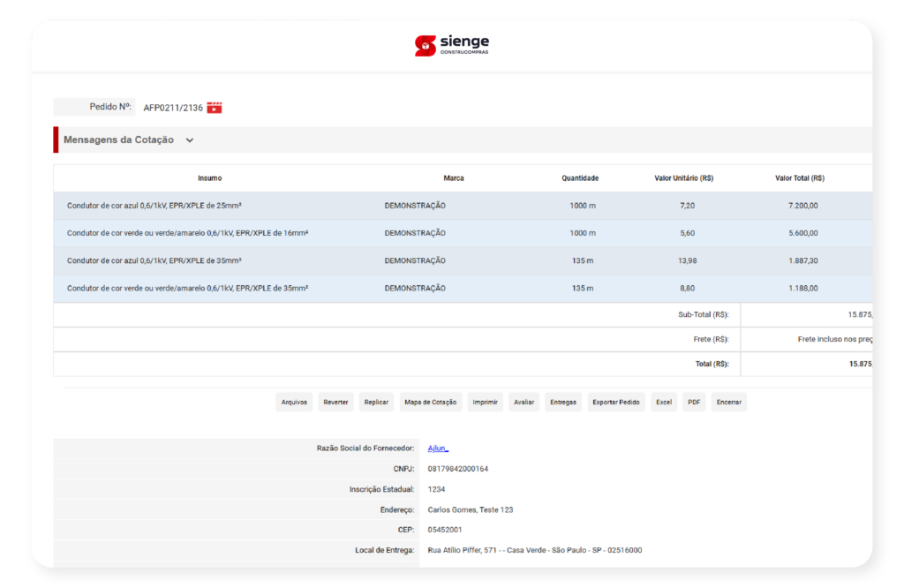The height and width of the screenshot is (588, 904).
Task: Click total value 1.887,30
Action: click(x=803, y=261)
